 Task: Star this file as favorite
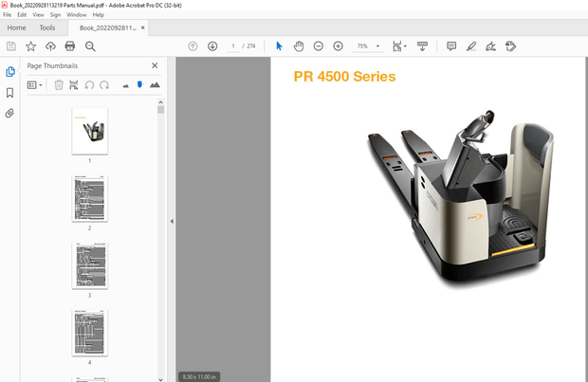coord(30,46)
